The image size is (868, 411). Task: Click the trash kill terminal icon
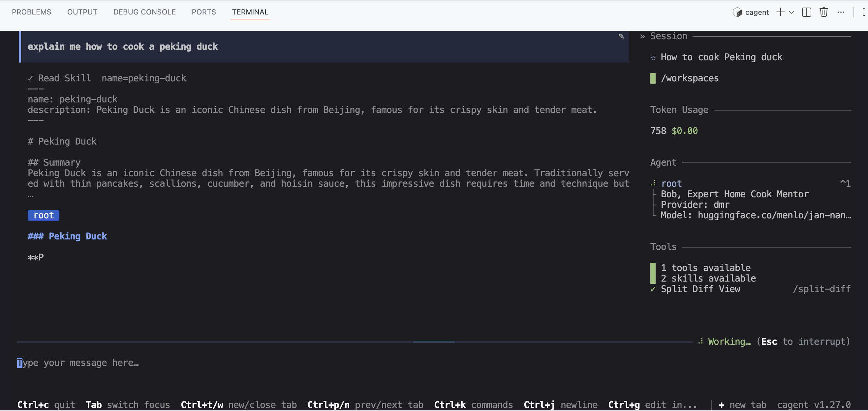click(x=823, y=12)
